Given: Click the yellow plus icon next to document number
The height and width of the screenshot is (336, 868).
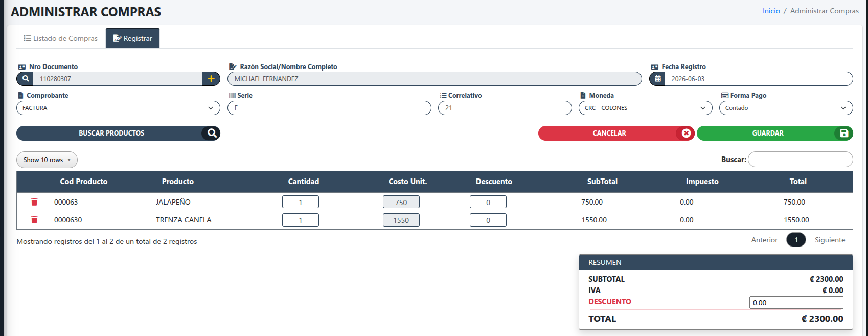Looking at the screenshot, I should (211, 79).
